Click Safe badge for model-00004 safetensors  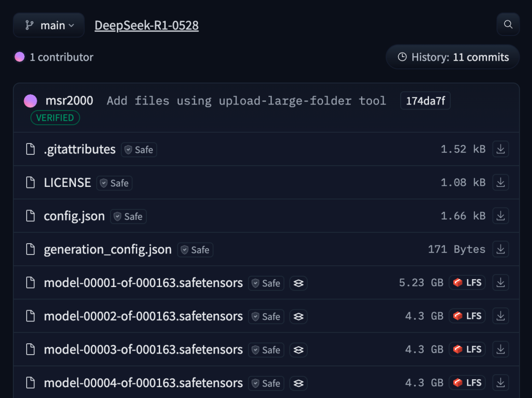[x=266, y=383]
